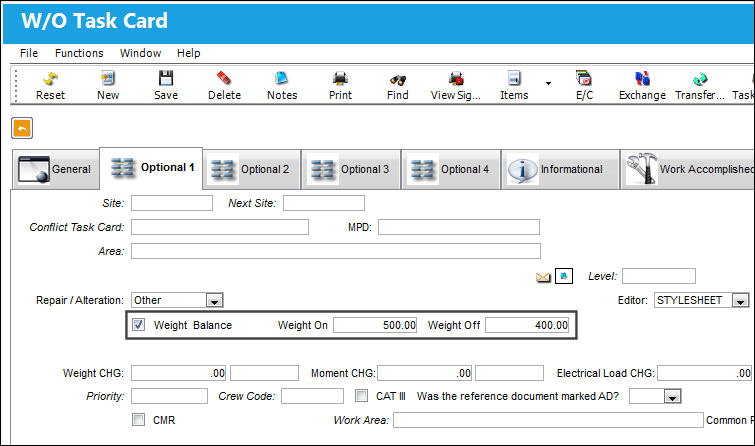Click the Area text field

336,251
